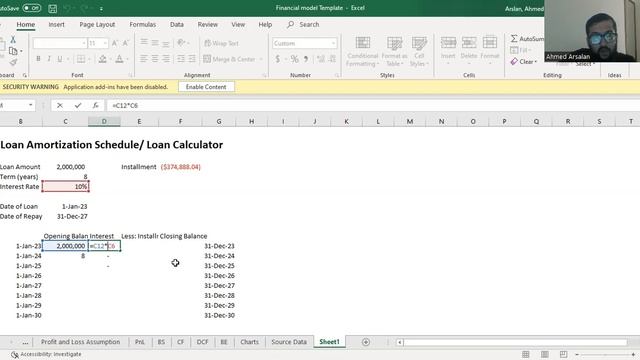Click the Insert cells button
The height and width of the screenshot is (360, 640).
tap(448, 51)
